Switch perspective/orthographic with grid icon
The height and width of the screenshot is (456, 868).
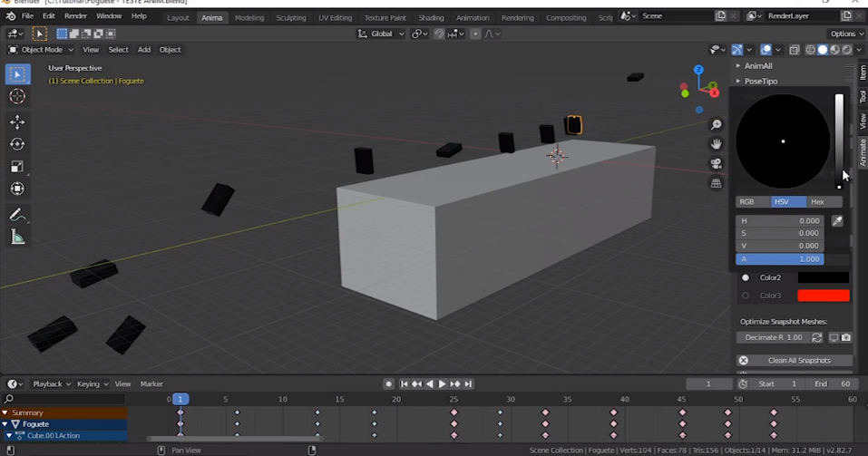coord(717,183)
